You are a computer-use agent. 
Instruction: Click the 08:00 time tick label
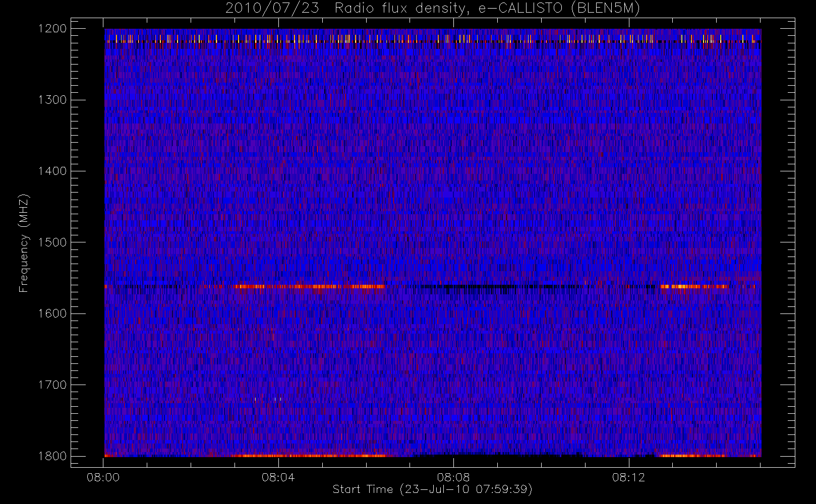tap(103, 477)
